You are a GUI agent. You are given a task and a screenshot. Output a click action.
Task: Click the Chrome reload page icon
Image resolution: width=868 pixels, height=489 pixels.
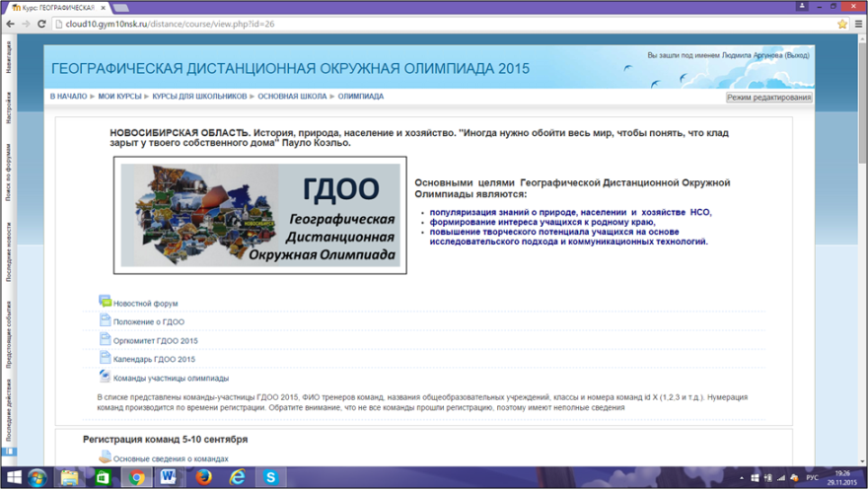pos(41,24)
